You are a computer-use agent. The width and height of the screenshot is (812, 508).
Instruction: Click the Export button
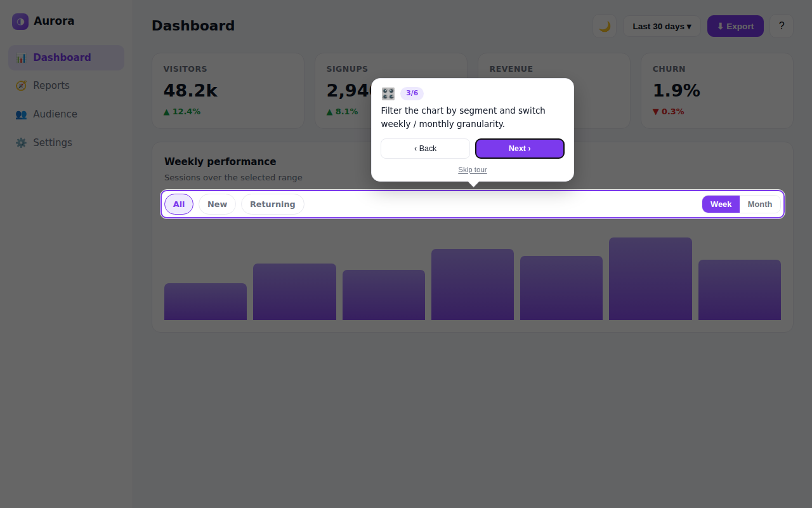[735, 26]
